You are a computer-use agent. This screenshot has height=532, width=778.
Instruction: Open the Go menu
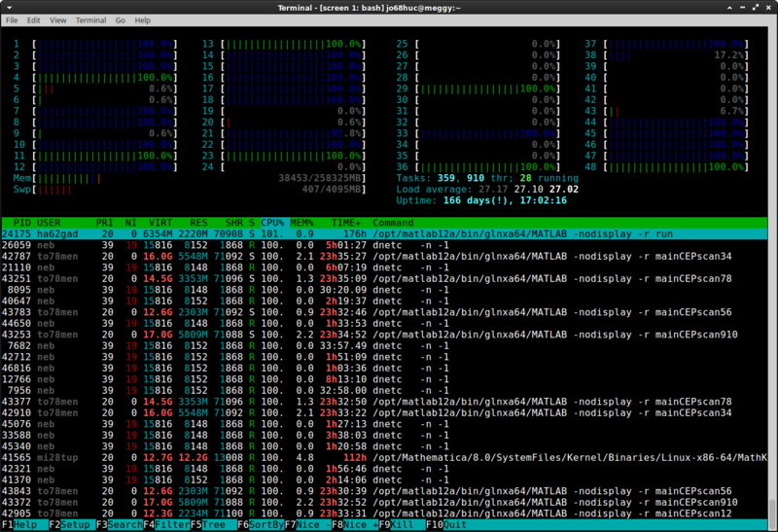pos(121,19)
